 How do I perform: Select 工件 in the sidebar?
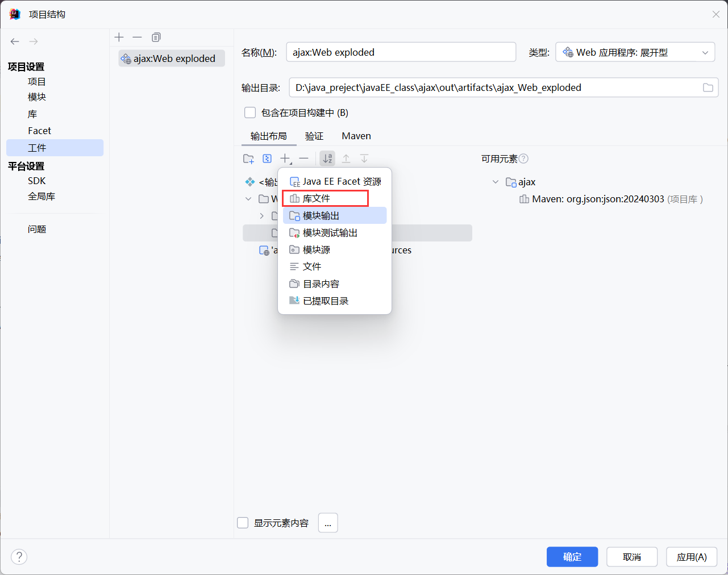(x=55, y=148)
